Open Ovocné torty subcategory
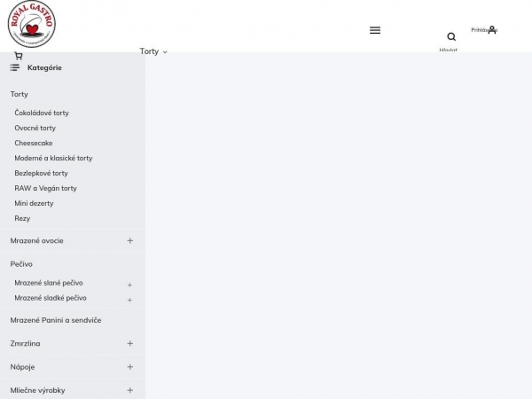Viewport: 532px width, 399px height. click(x=35, y=128)
